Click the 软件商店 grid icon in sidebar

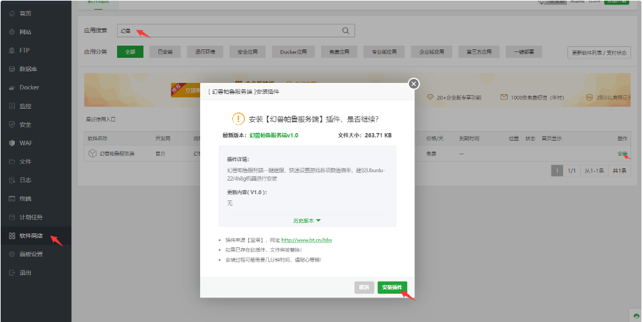pos(12,236)
